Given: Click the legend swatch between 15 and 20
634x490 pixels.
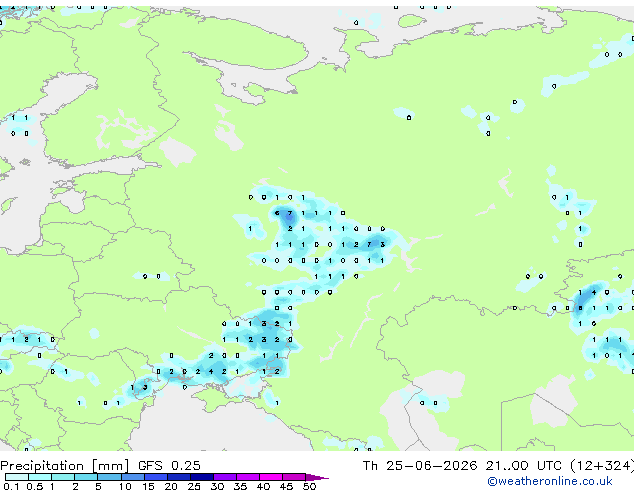Looking at the screenshot, I should pyautogui.click(x=155, y=477).
